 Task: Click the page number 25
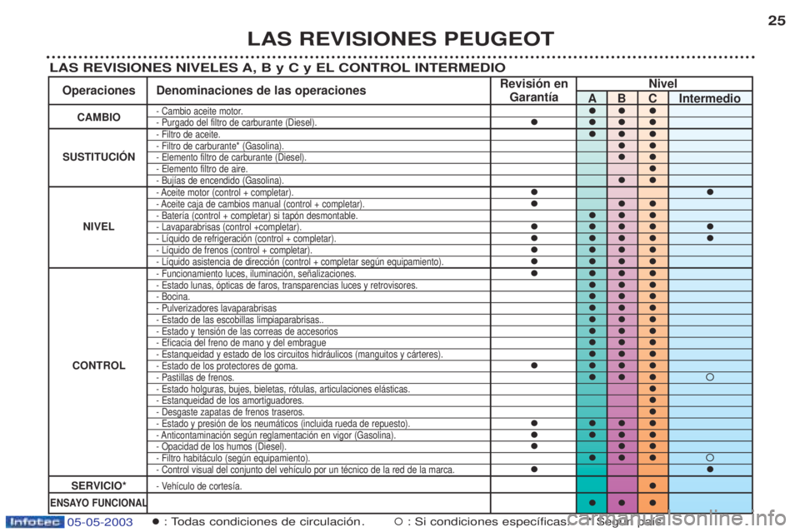coord(777,20)
